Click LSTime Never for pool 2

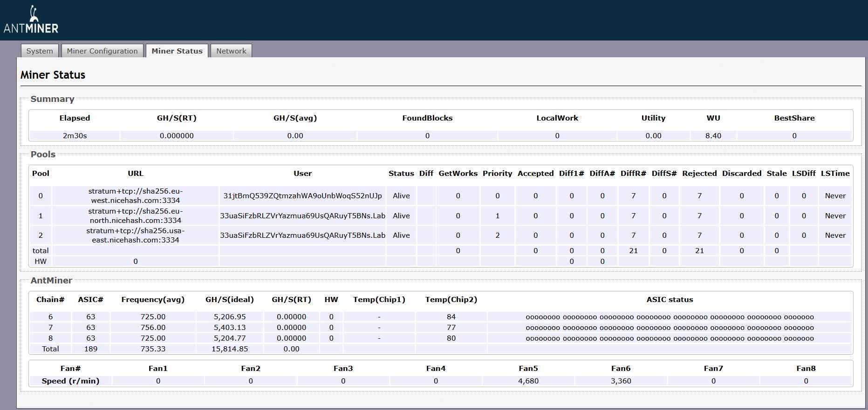click(x=835, y=235)
